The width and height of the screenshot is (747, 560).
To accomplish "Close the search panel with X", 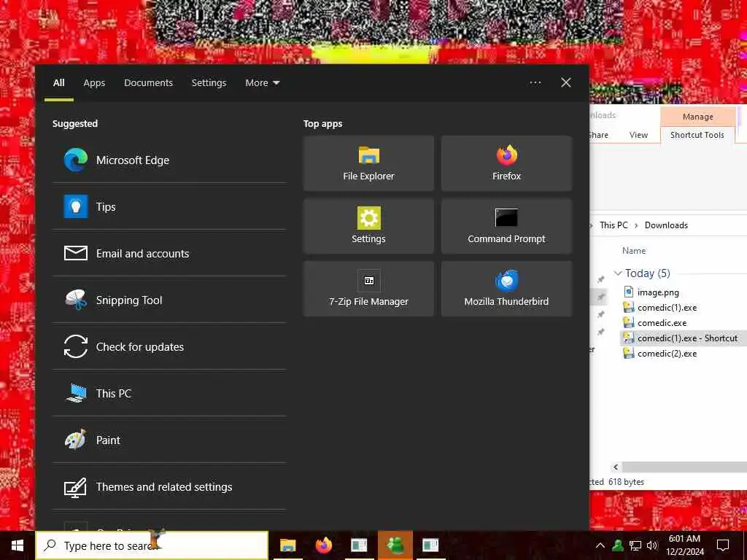I will coord(566,83).
